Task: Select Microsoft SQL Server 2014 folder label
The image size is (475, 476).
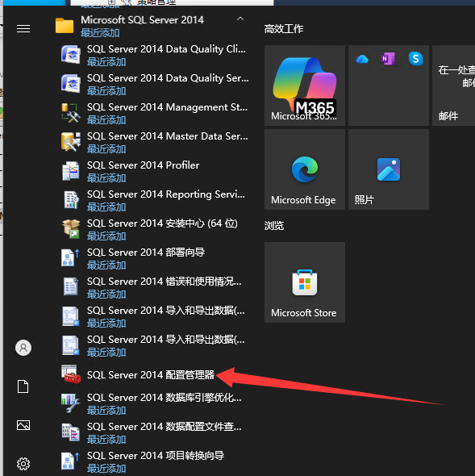Action: point(142,20)
